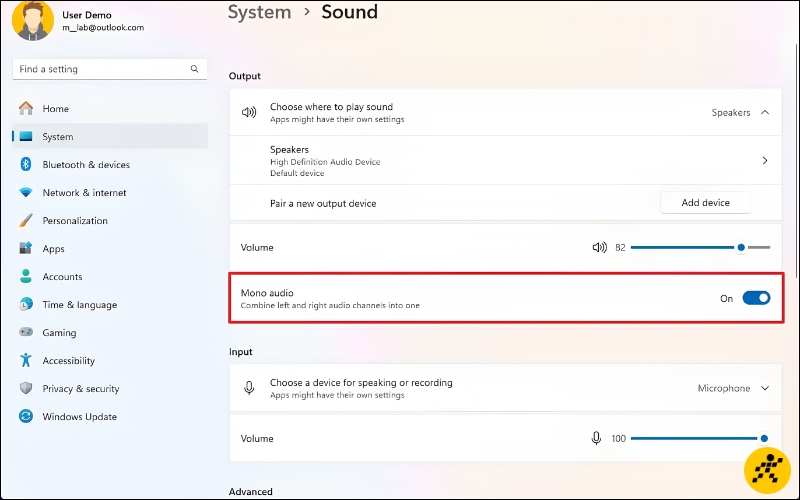Open Windows Update page
The width and height of the screenshot is (800, 500).
(110, 417)
